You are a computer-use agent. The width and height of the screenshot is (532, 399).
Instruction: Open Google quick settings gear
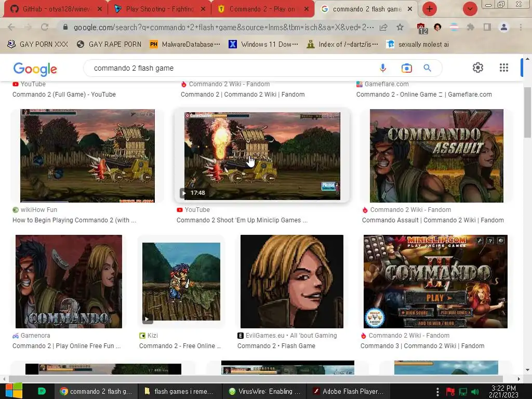point(478,68)
